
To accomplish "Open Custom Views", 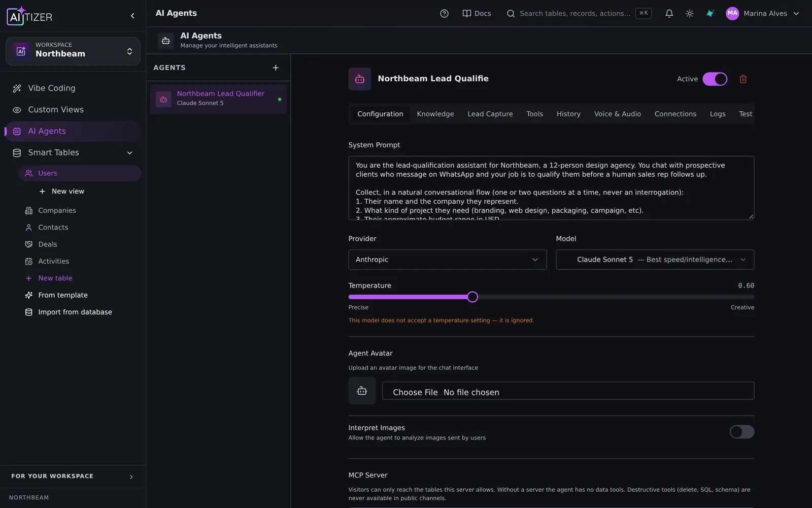I will pyautogui.click(x=73, y=110).
